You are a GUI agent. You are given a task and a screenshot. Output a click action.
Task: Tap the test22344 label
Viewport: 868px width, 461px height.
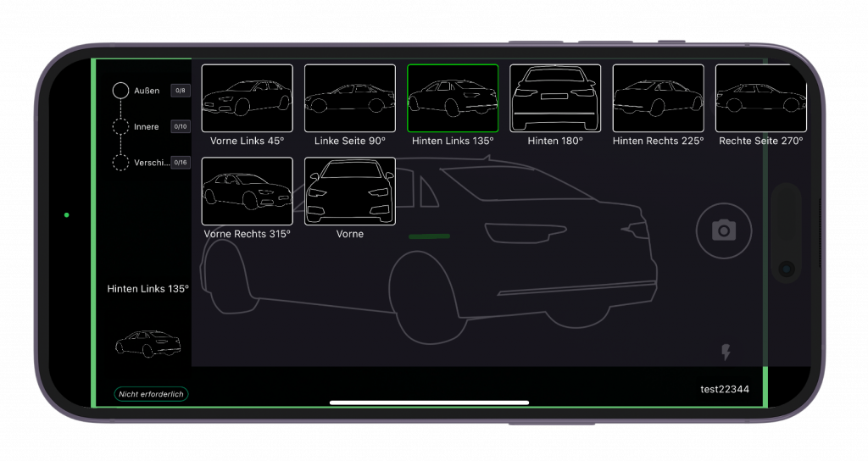pos(724,389)
